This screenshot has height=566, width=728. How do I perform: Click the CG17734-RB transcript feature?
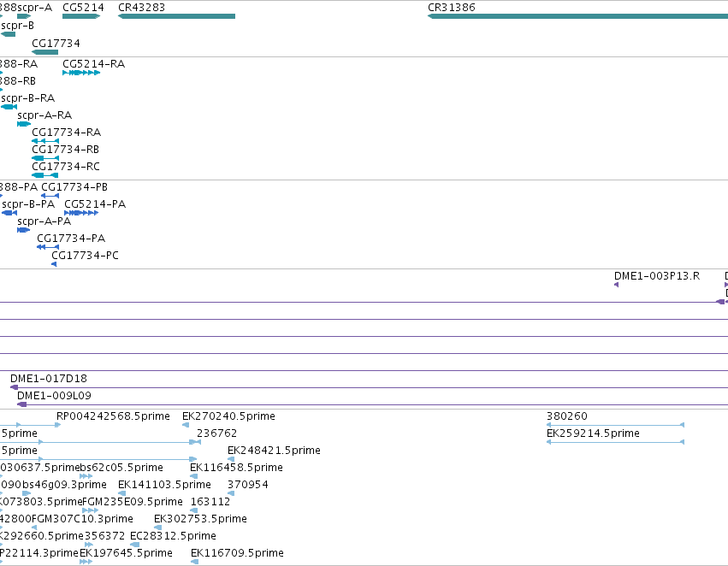click(45, 158)
